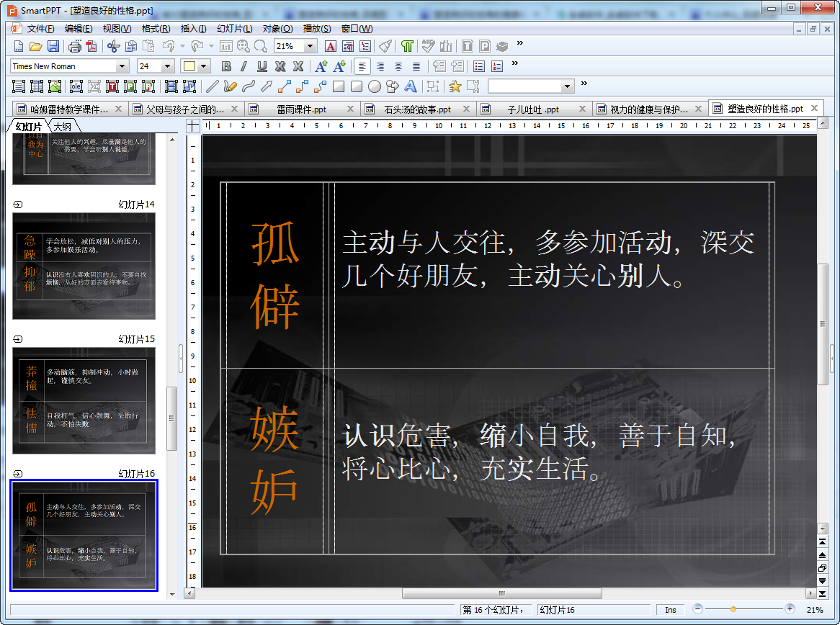840x625 pixels.
Task: Open the 格式(R) menu
Action: point(156,29)
